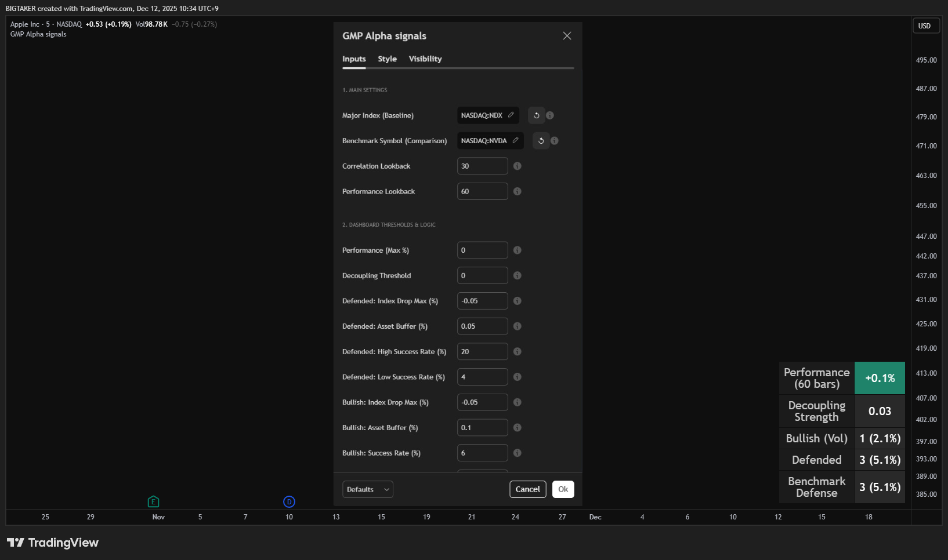The width and height of the screenshot is (948, 560).
Task: Click the Bullish (Vol) value 1 (2.1%)
Action: [x=880, y=438]
